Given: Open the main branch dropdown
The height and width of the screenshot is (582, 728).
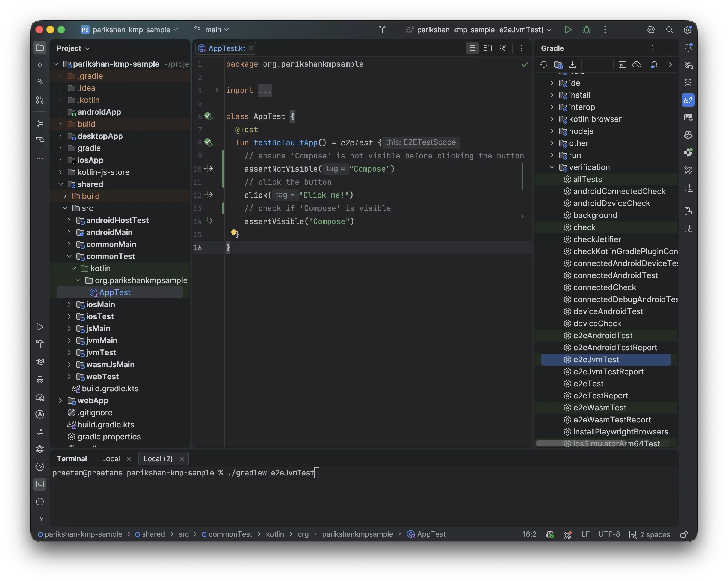Looking at the screenshot, I should point(212,30).
